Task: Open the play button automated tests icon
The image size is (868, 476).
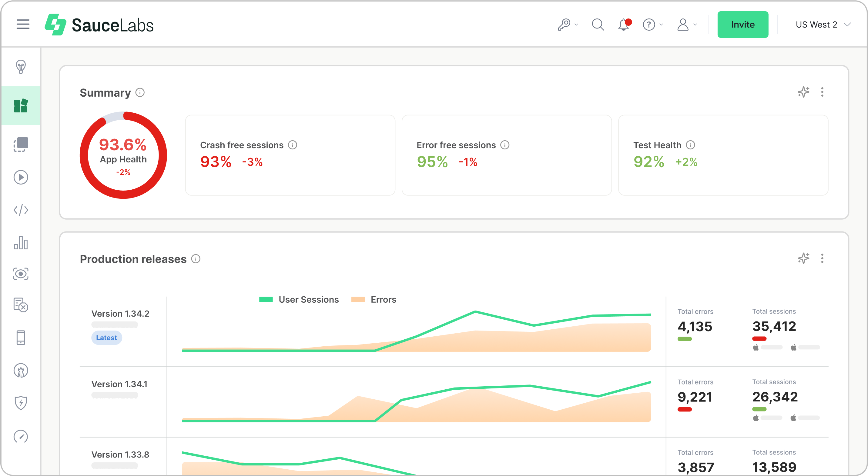Action: pos(21,178)
